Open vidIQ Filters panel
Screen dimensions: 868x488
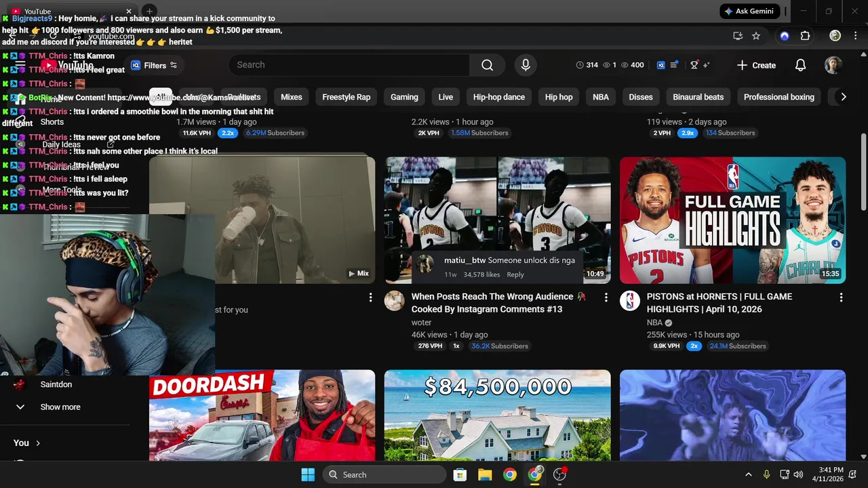point(154,65)
